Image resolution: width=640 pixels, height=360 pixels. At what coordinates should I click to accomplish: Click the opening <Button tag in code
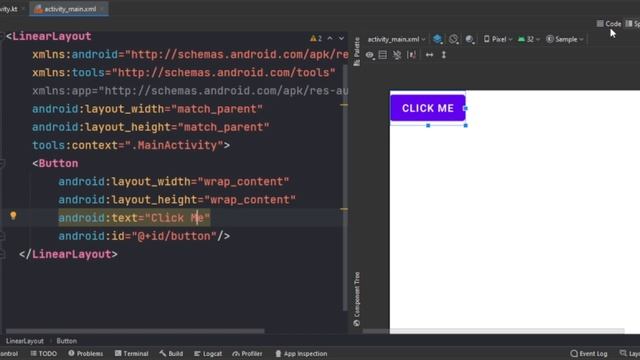click(x=55, y=163)
